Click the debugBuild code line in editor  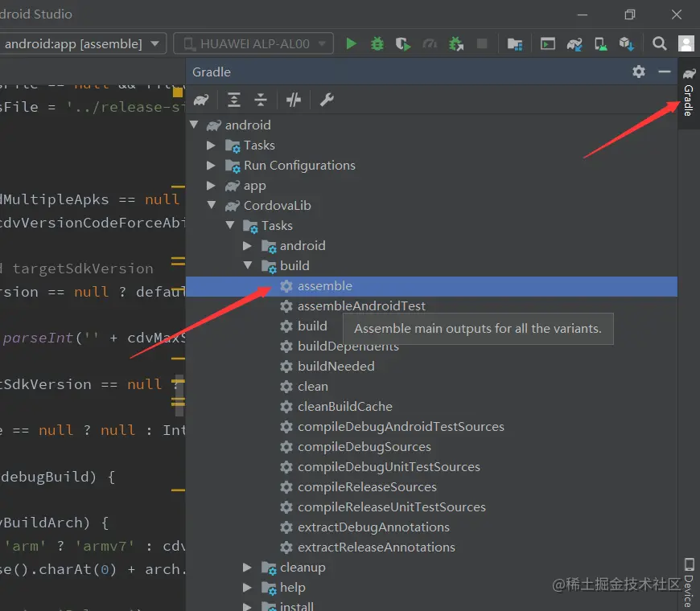point(58,477)
